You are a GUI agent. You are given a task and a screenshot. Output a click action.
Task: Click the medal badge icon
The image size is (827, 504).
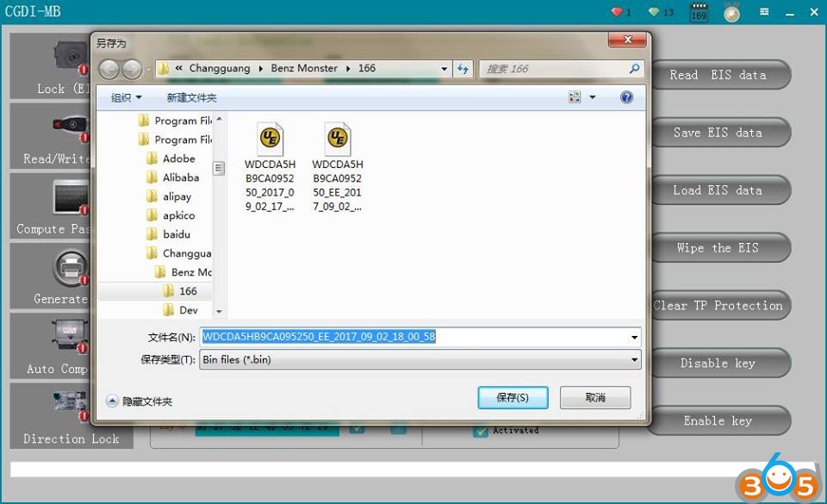(731, 13)
